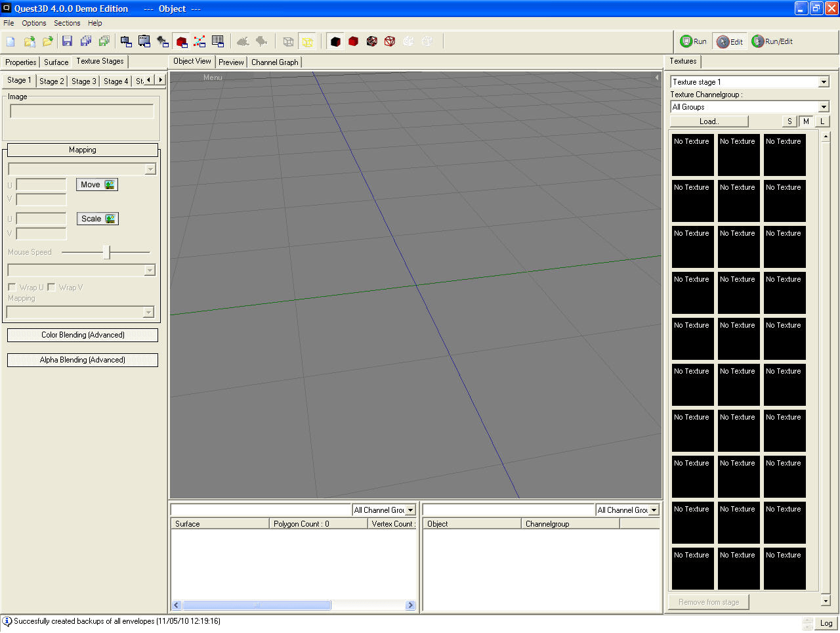
Task: Click the folder icon right of New
Action: click(x=30, y=41)
